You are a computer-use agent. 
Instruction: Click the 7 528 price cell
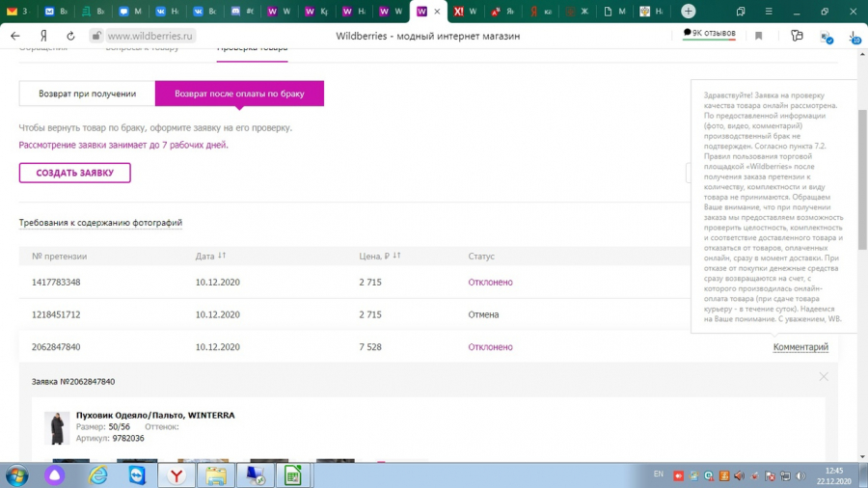coord(369,347)
